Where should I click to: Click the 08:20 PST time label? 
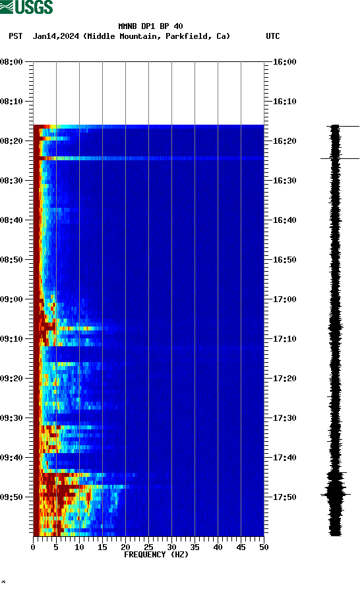[x=12, y=141]
